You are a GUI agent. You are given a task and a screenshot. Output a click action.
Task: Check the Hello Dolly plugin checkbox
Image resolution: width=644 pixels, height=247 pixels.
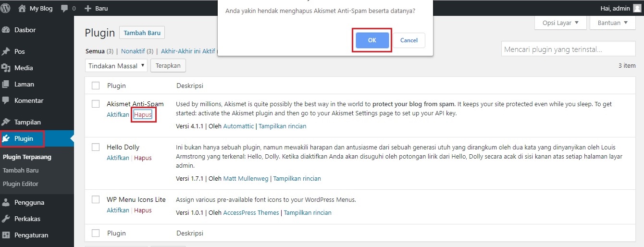[x=96, y=147]
